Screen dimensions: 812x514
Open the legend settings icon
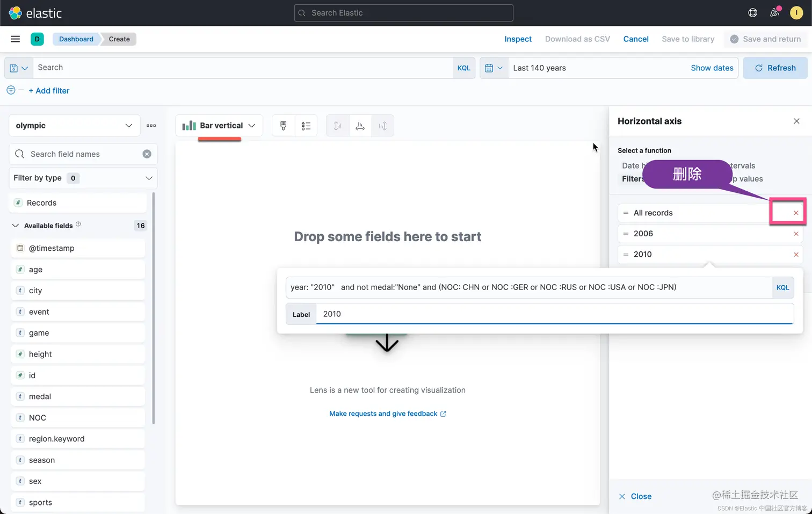306,126
